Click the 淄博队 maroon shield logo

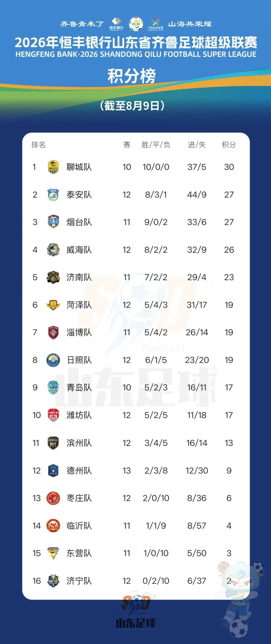(53, 332)
